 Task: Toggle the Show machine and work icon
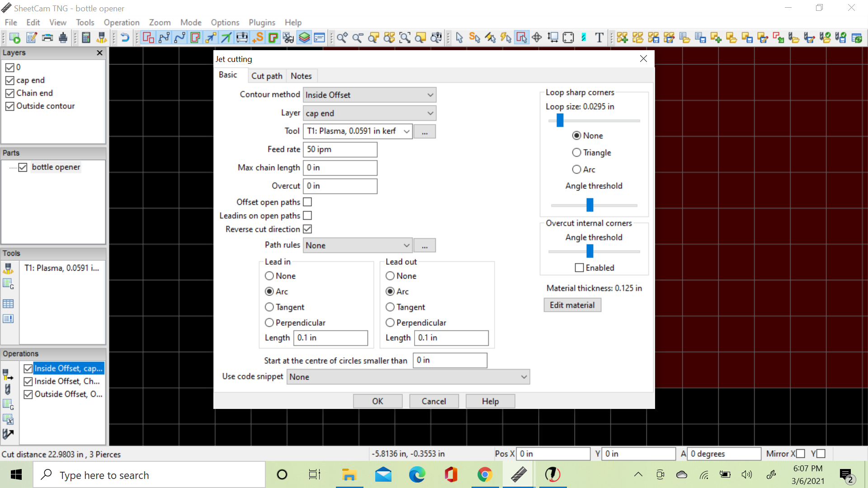(x=242, y=38)
